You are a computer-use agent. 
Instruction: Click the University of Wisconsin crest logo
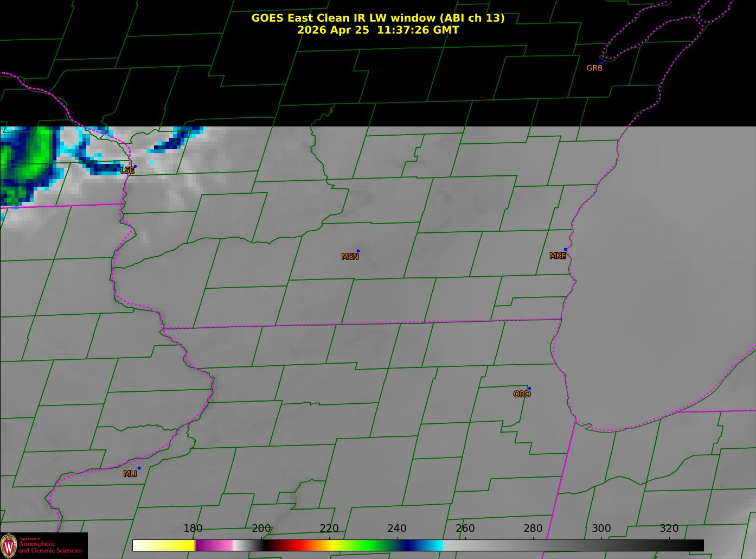[x=9, y=545]
